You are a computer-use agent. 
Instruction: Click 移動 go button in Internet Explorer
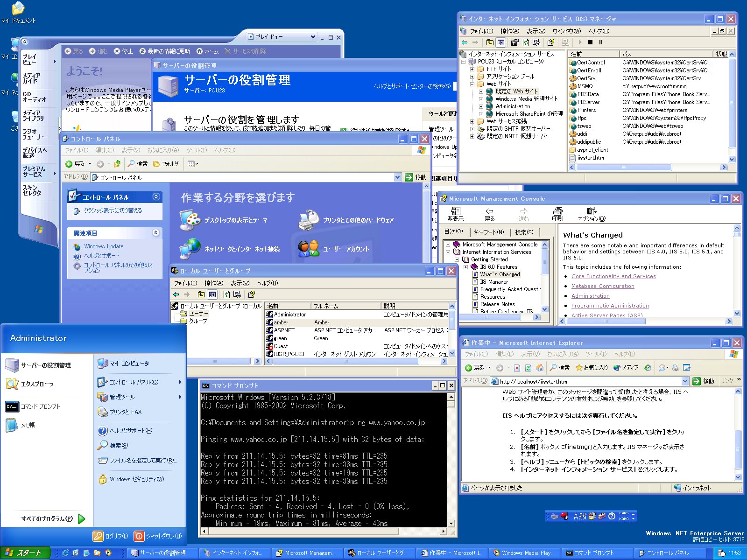[x=704, y=381]
